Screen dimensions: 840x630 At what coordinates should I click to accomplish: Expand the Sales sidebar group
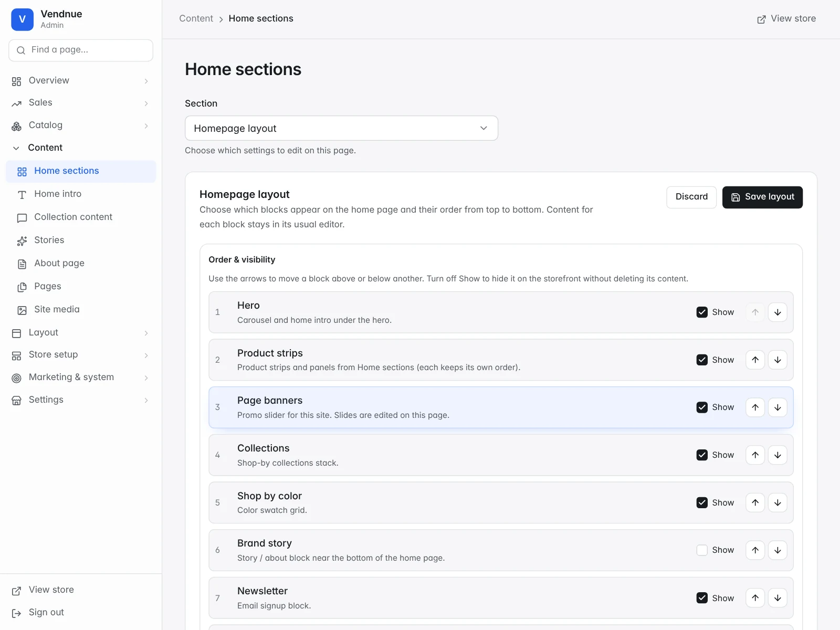click(x=81, y=103)
